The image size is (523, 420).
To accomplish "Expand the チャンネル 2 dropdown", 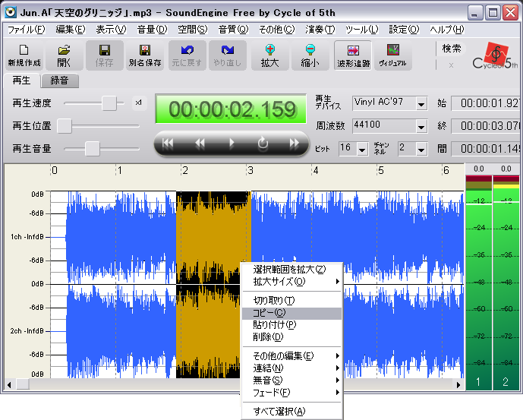I will coord(421,149).
